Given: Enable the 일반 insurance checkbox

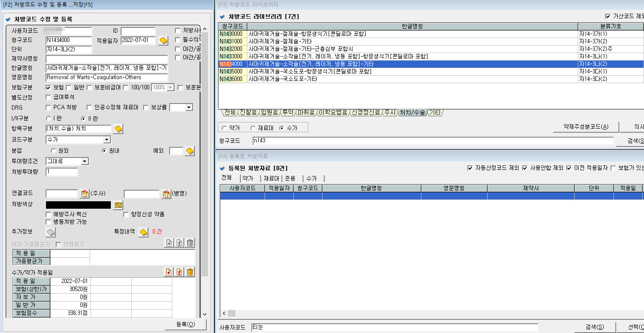Looking at the screenshot, I should click(69, 88).
